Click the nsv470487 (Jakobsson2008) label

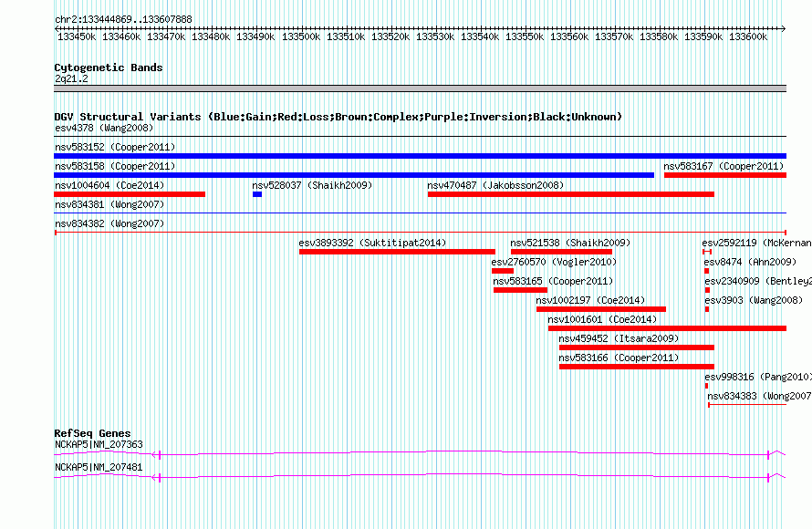tap(495, 185)
